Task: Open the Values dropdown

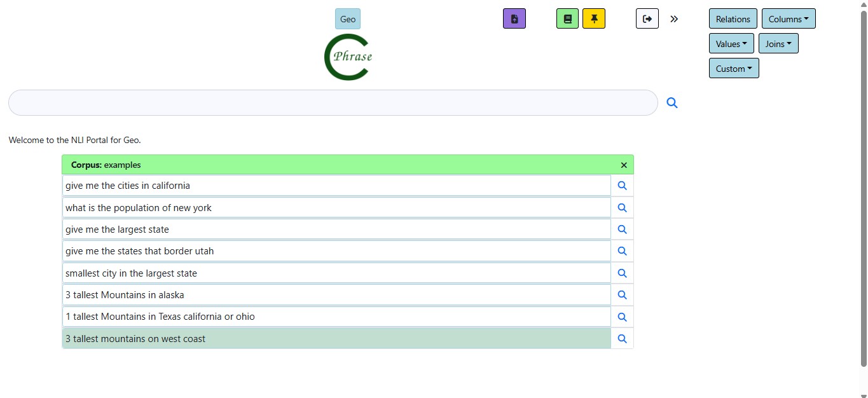Action: [x=731, y=44]
